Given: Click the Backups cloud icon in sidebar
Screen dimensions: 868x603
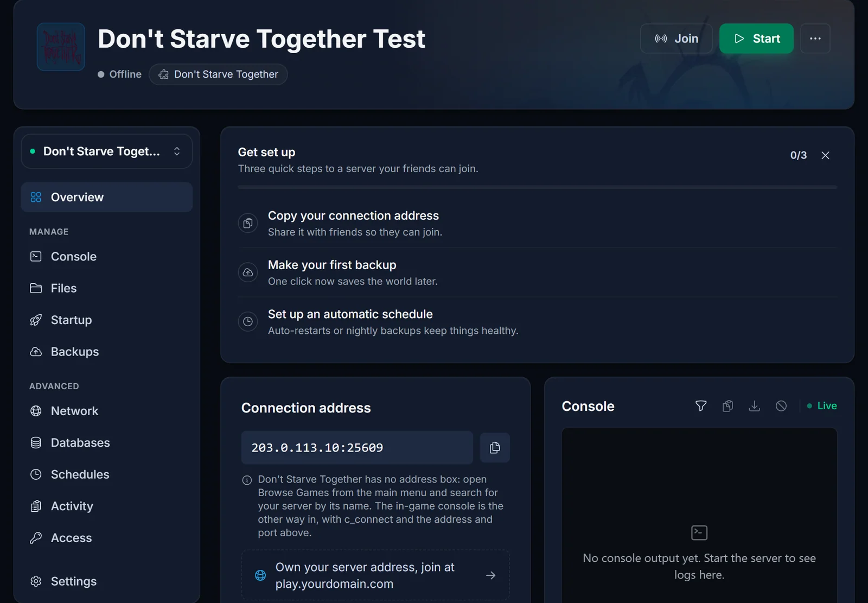Looking at the screenshot, I should (36, 352).
